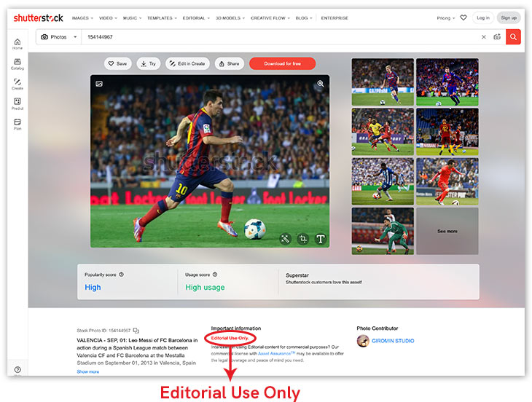Click the Photo Contributor heading
This screenshot has width=532, height=402.
coord(378,328)
